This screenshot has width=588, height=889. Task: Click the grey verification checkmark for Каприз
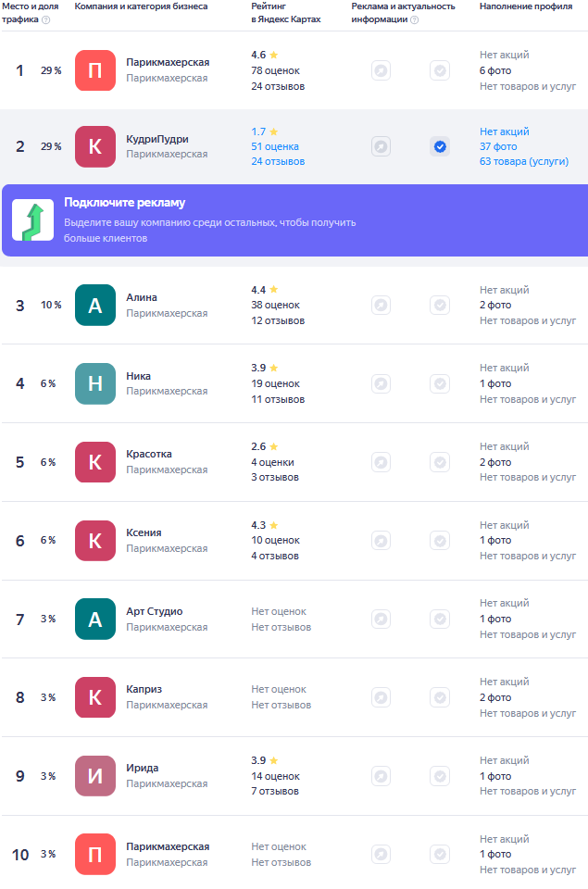(440, 697)
